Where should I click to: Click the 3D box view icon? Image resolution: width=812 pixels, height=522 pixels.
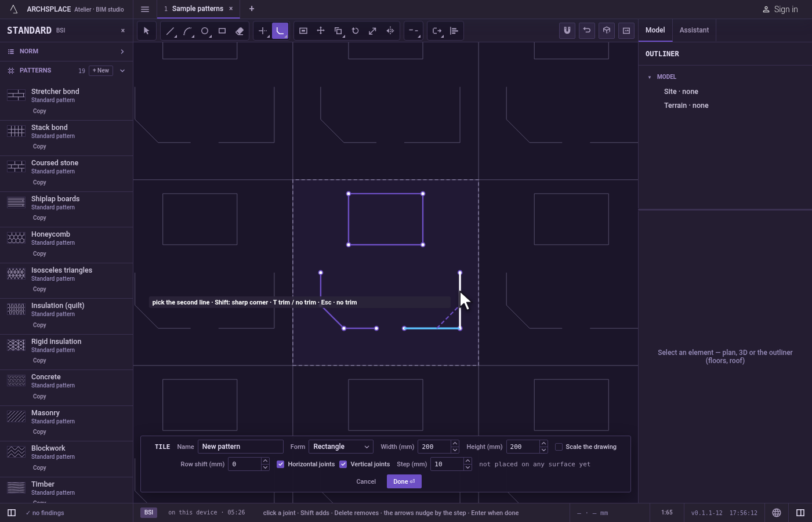coord(607,31)
